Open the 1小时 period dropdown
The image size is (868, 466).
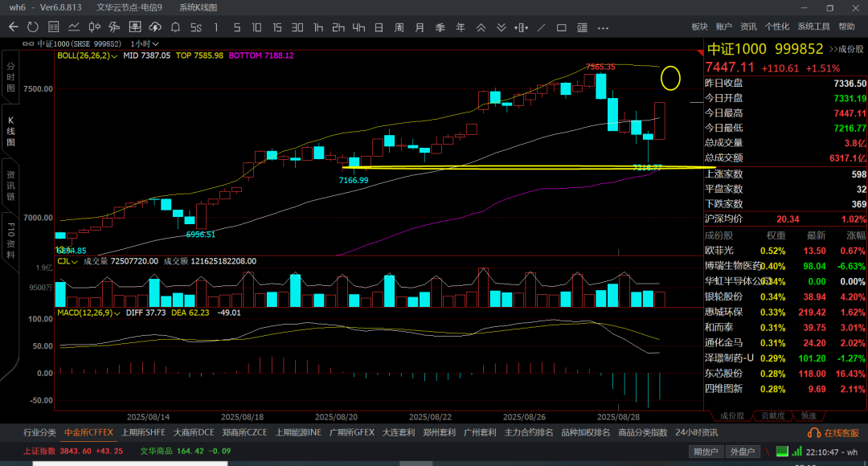[x=145, y=43]
